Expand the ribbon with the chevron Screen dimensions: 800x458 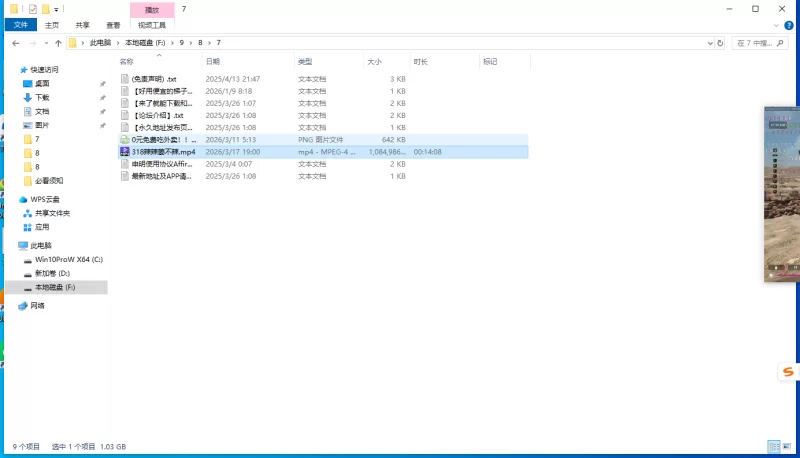778,25
